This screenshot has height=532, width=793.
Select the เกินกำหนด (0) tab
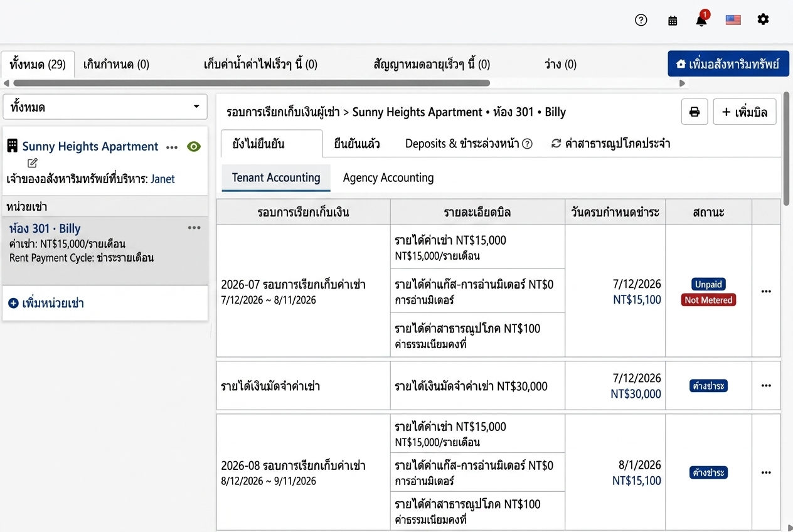tap(117, 64)
